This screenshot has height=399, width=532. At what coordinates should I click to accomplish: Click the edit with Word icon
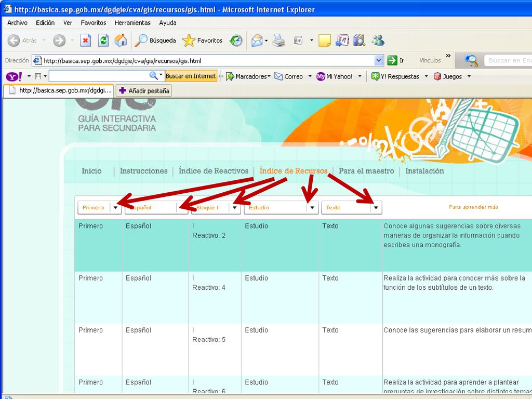[298, 41]
